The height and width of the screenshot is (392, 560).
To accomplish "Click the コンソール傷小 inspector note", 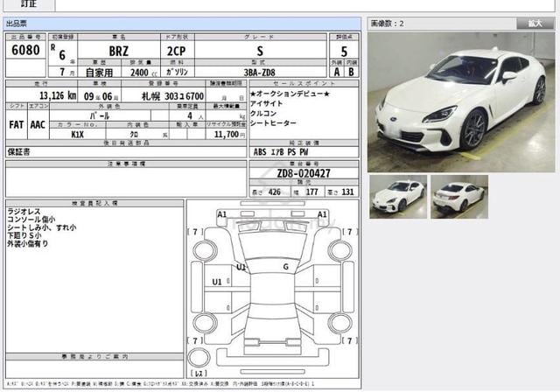I will coord(31,220).
